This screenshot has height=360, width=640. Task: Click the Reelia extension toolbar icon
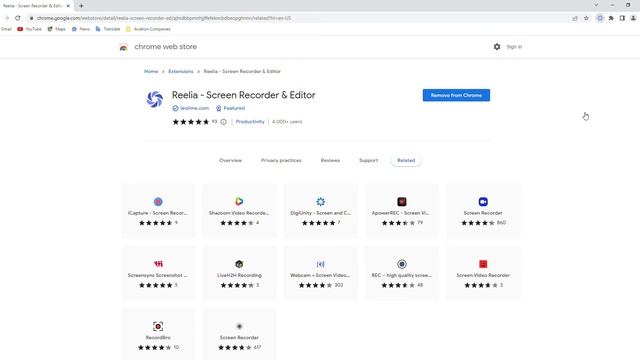coord(600,18)
